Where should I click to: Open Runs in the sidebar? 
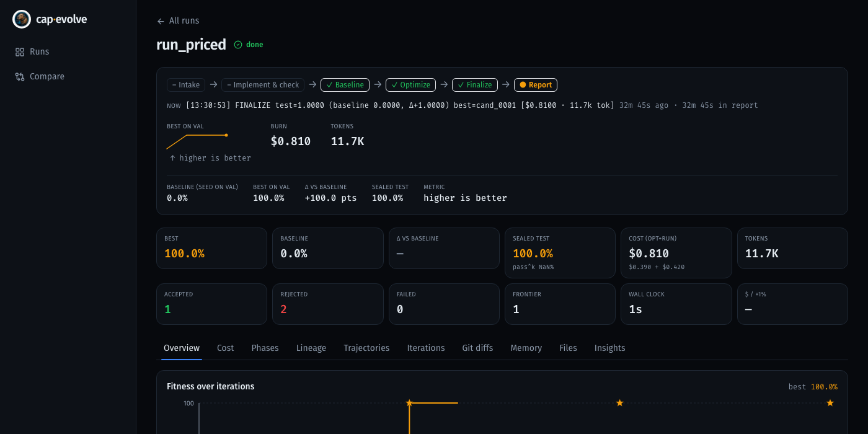pyautogui.click(x=68, y=52)
